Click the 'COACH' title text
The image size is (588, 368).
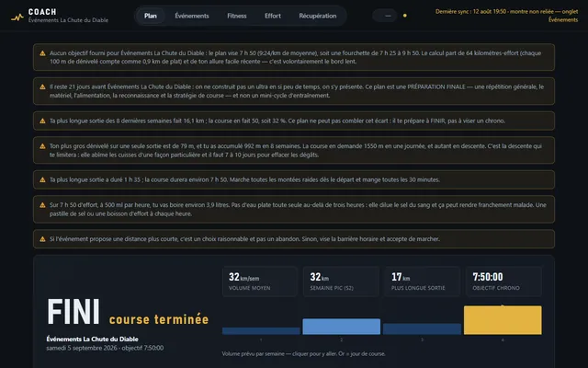click(42, 12)
